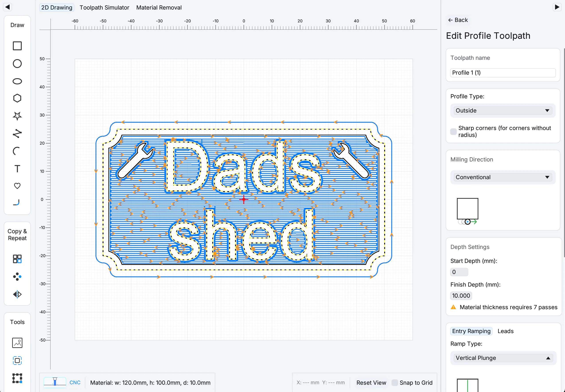Toggle Sharp corners checkbox
Screen dimensions: 565x392
click(x=453, y=132)
